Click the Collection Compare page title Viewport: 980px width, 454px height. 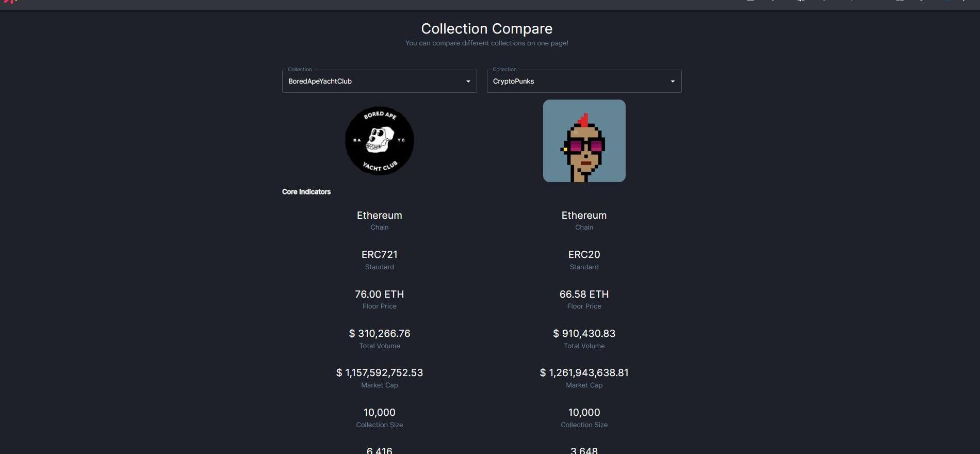click(486, 29)
